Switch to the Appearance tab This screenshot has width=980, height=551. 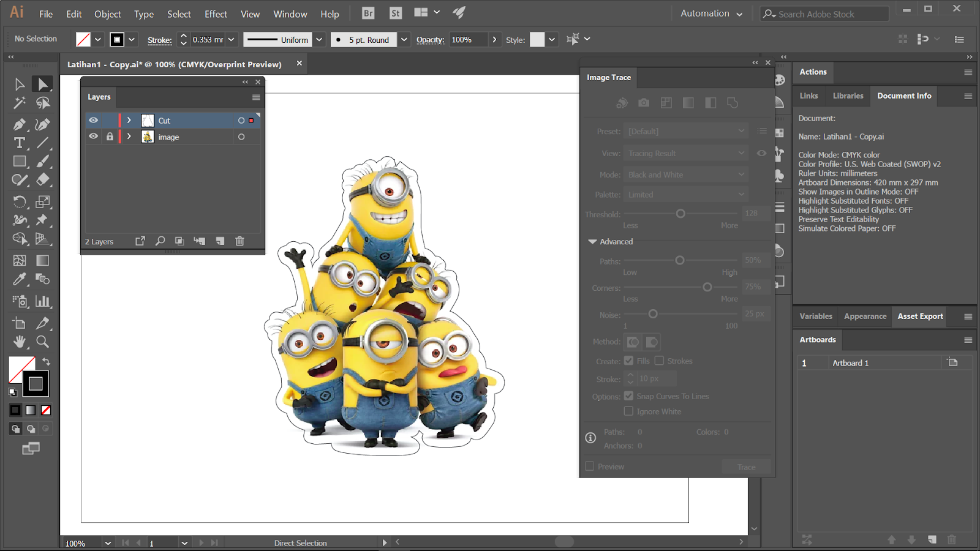click(x=865, y=317)
